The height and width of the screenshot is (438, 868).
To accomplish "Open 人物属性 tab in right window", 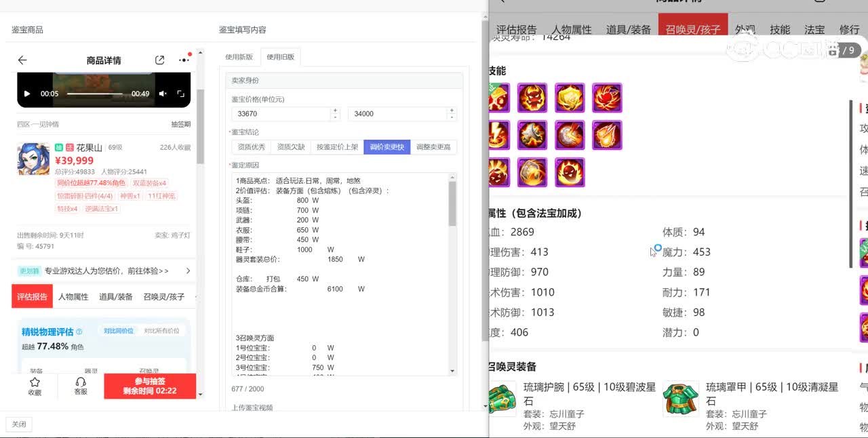I will point(572,30).
